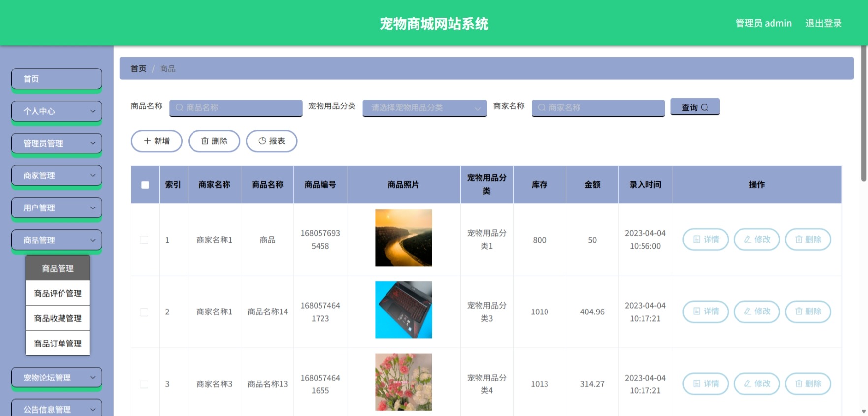This screenshot has width=868, height=416.
Task: Focus the 商家名称 search input
Action: click(598, 108)
